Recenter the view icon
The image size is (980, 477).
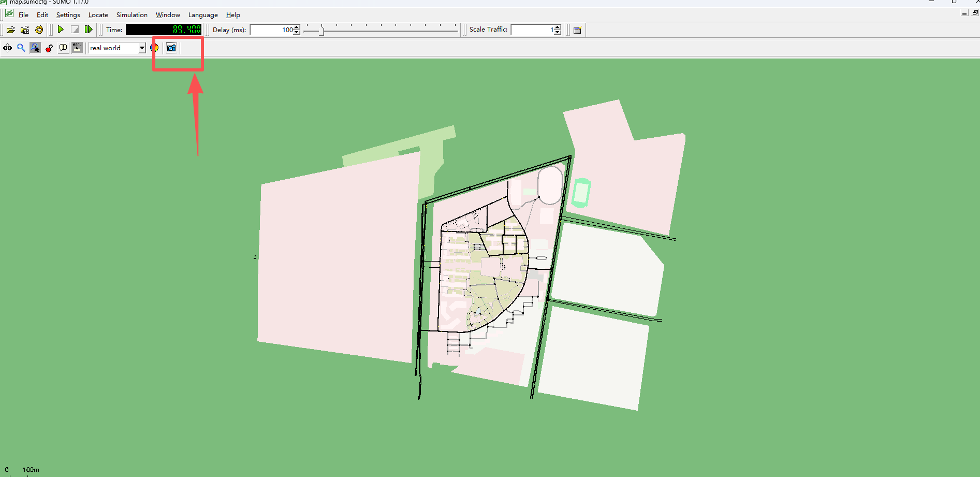(x=7, y=48)
